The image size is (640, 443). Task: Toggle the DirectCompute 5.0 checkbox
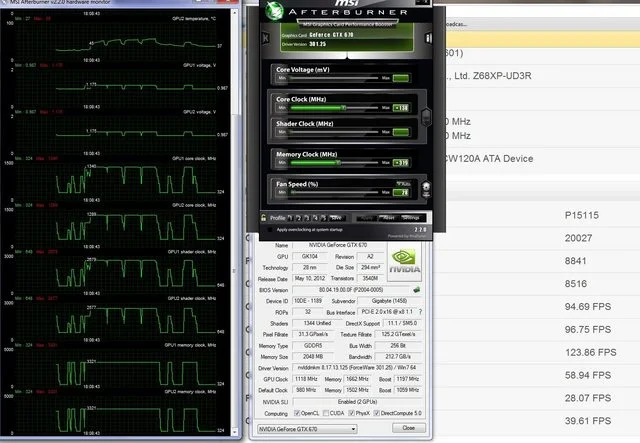(377, 413)
